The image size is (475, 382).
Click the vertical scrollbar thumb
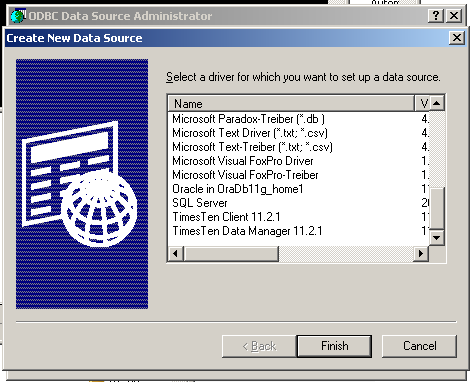436,208
